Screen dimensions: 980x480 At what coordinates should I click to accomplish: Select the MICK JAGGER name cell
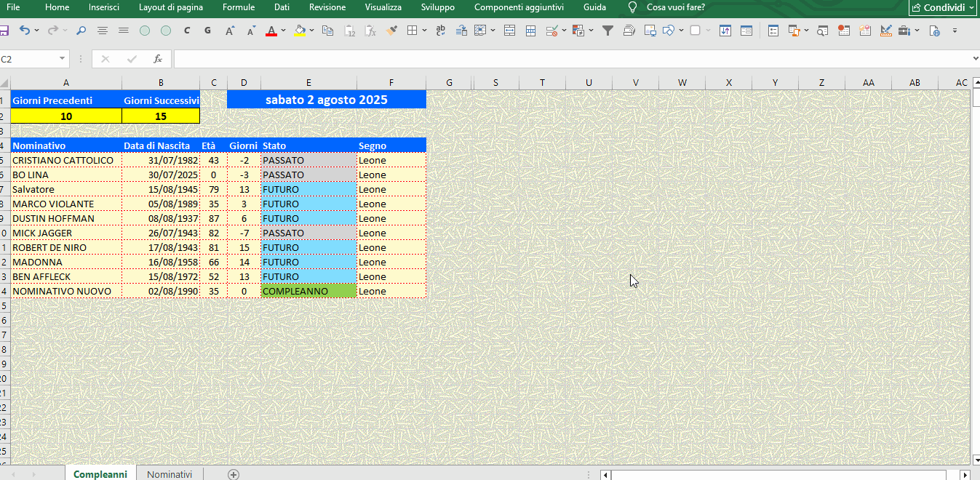(66, 233)
